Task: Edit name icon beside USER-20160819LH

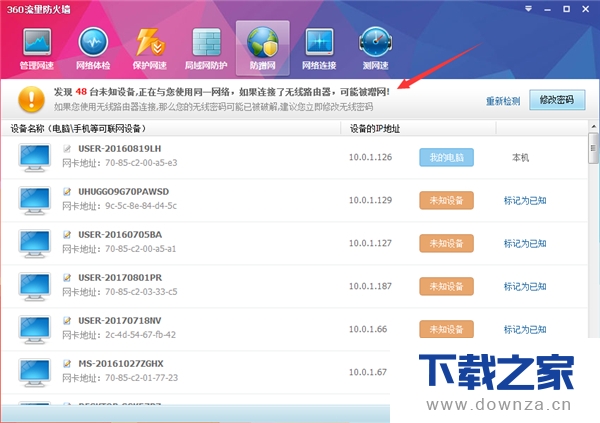Action: [x=67, y=149]
